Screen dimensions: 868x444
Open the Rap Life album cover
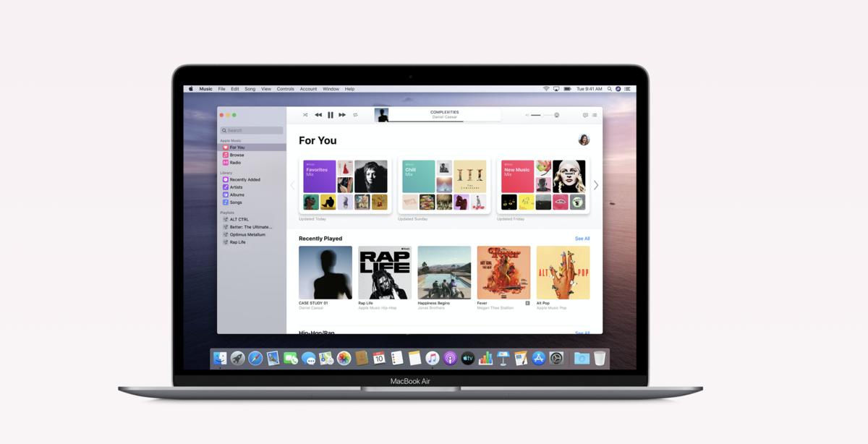pos(385,273)
